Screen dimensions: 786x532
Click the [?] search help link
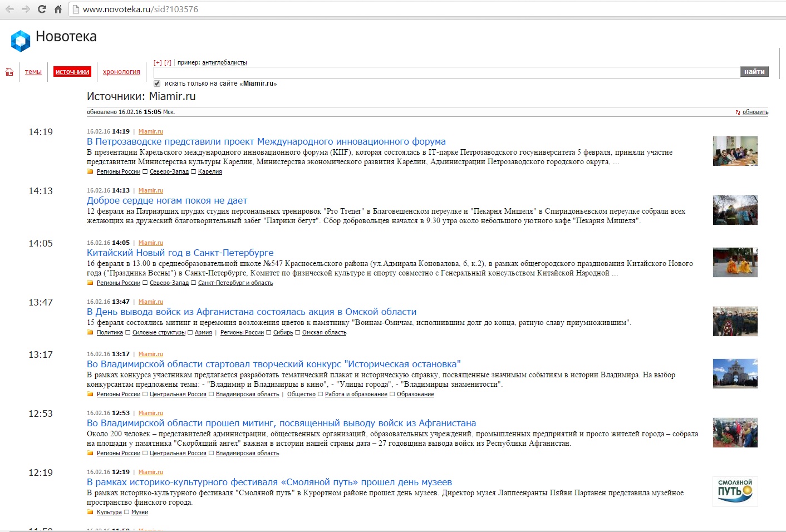click(168, 62)
